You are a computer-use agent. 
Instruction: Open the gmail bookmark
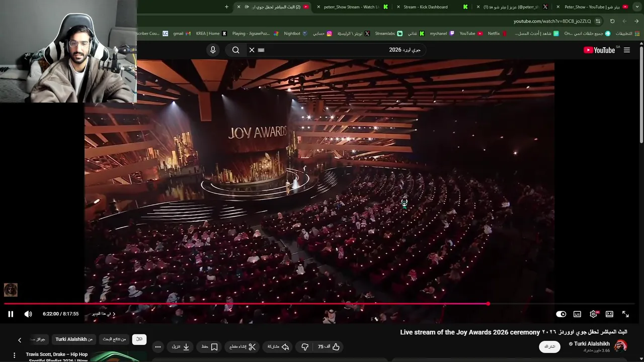[182, 33]
